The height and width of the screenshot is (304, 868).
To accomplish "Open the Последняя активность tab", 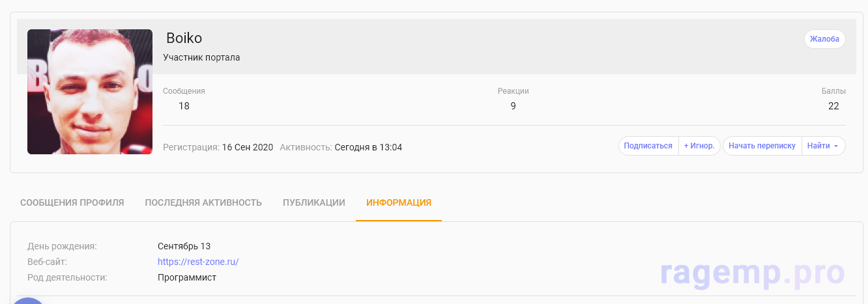I will coord(203,202).
